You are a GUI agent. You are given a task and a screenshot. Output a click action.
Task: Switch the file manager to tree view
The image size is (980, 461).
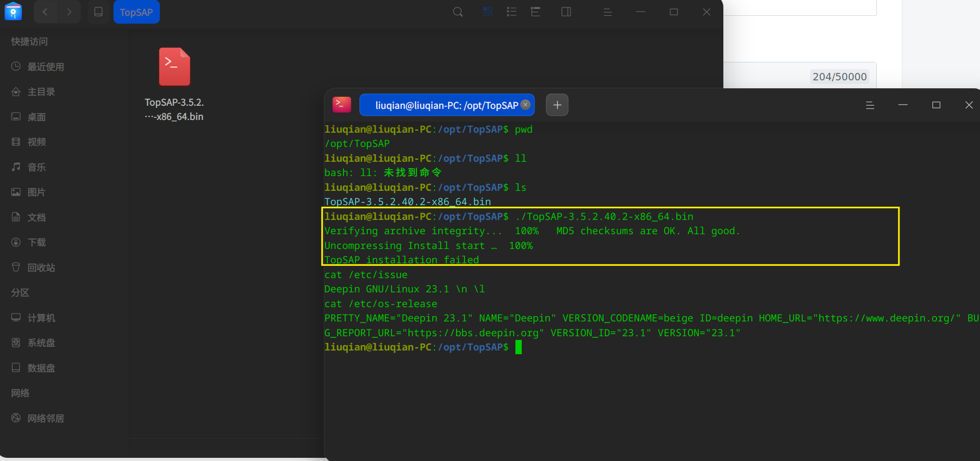(x=536, y=12)
